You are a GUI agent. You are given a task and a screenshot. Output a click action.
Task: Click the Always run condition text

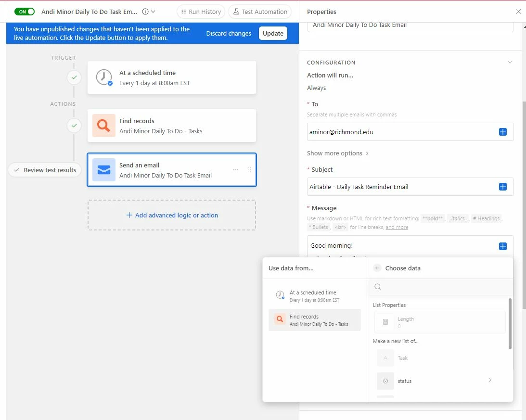click(x=316, y=88)
